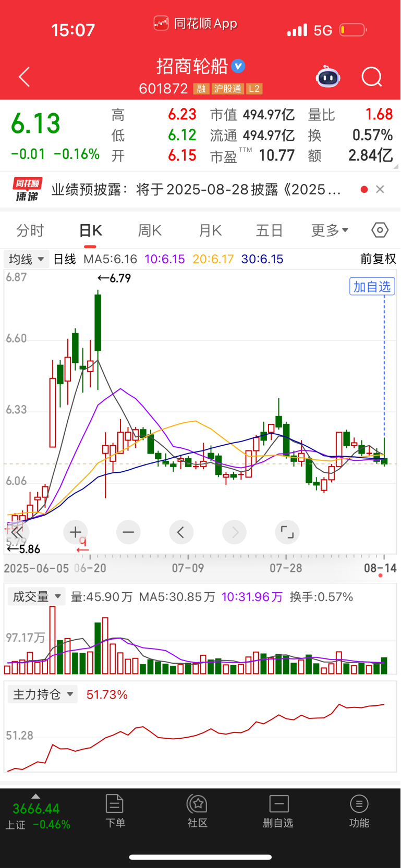
Task: Open 功能 functions menu icon
Action: click(x=359, y=811)
